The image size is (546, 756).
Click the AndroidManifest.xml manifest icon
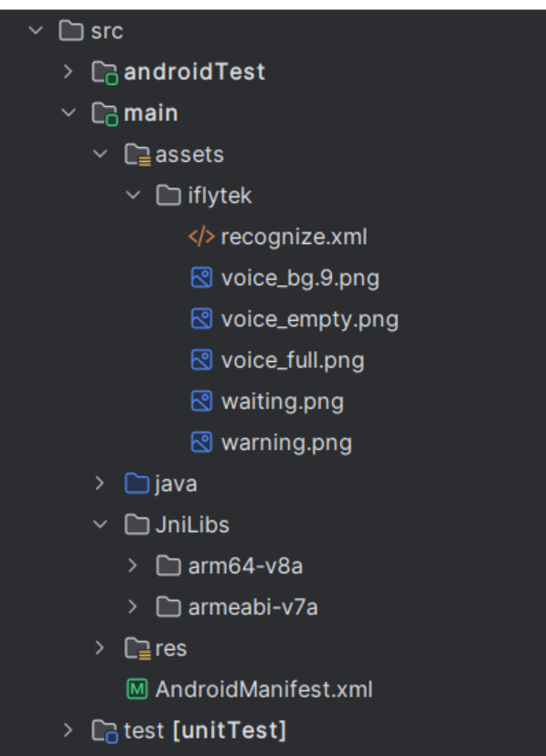[x=137, y=689]
